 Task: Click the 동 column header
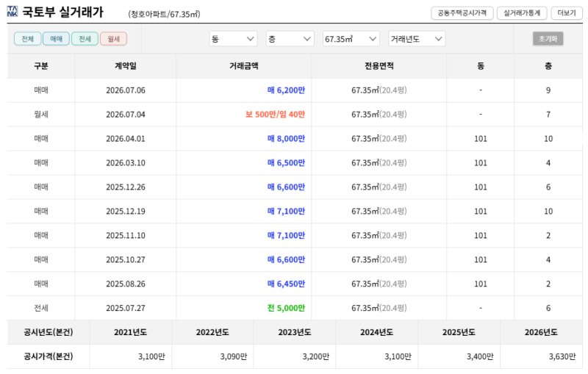tap(481, 66)
